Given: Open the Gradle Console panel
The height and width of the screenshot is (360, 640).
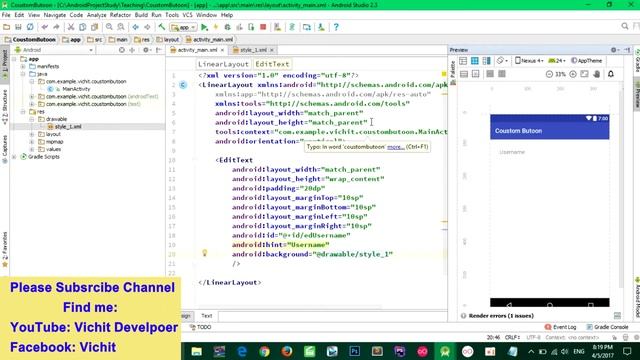Looking at the screenshot, I should [607, 327].
